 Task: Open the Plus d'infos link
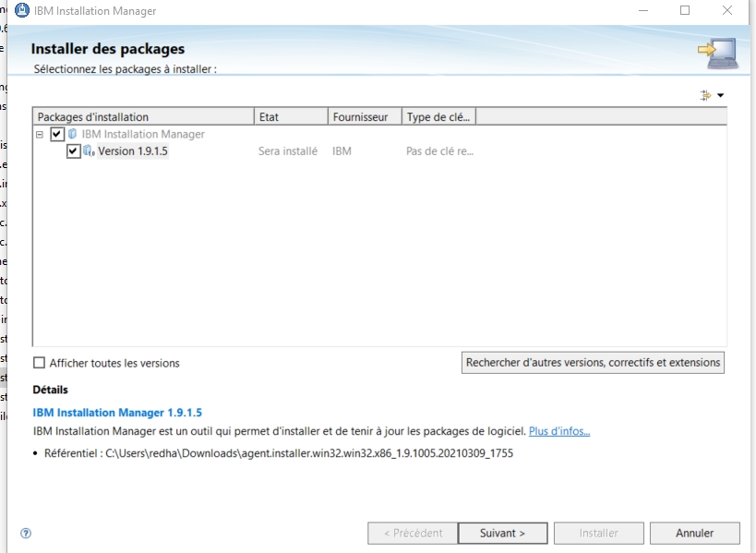pyautogui.click(x=559, y=431)
